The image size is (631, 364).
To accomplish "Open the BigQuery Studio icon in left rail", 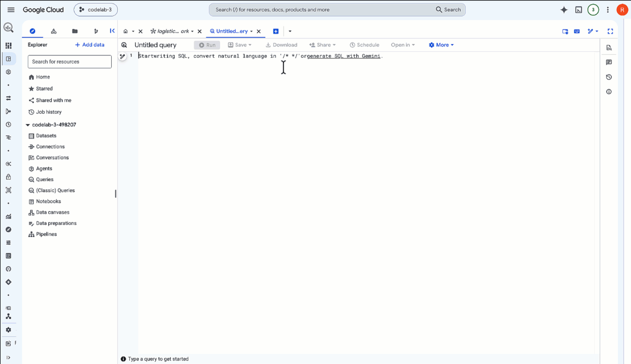I will [8, 59].
